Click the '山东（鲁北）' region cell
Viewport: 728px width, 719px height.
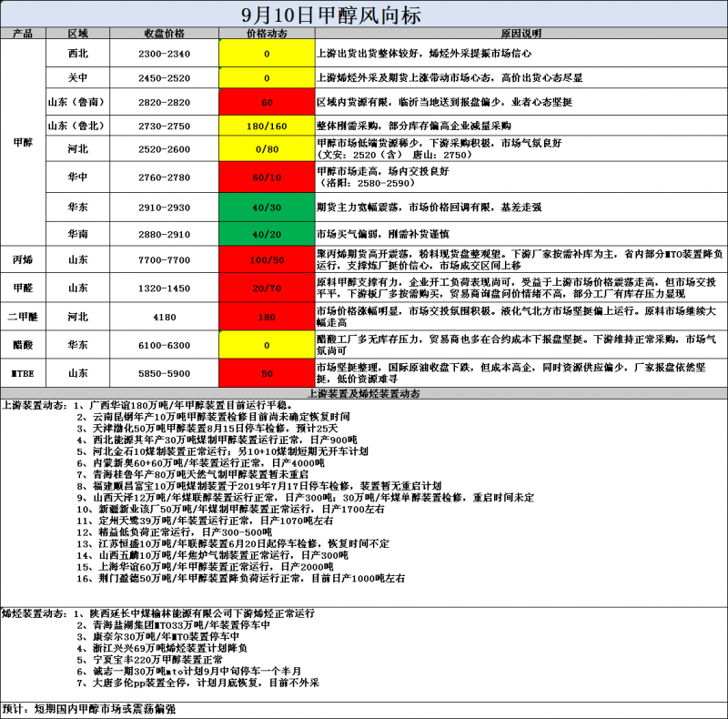77,126
